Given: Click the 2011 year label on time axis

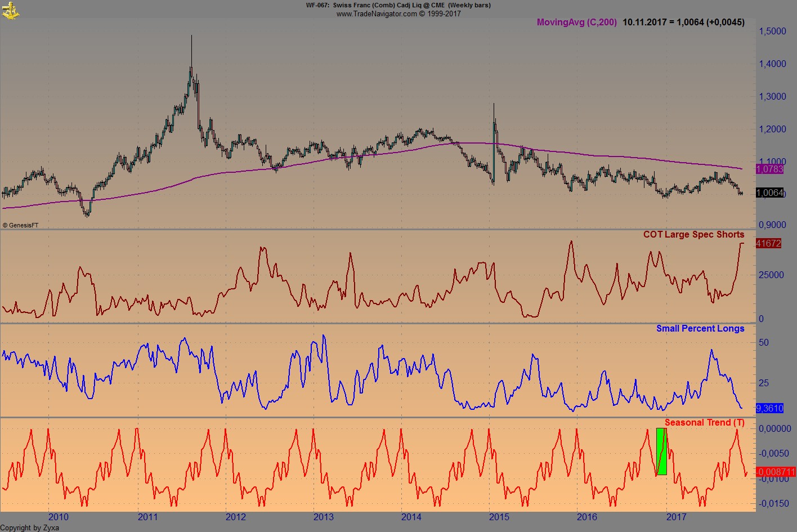Looking at the screenshot, I should [147, 517].
